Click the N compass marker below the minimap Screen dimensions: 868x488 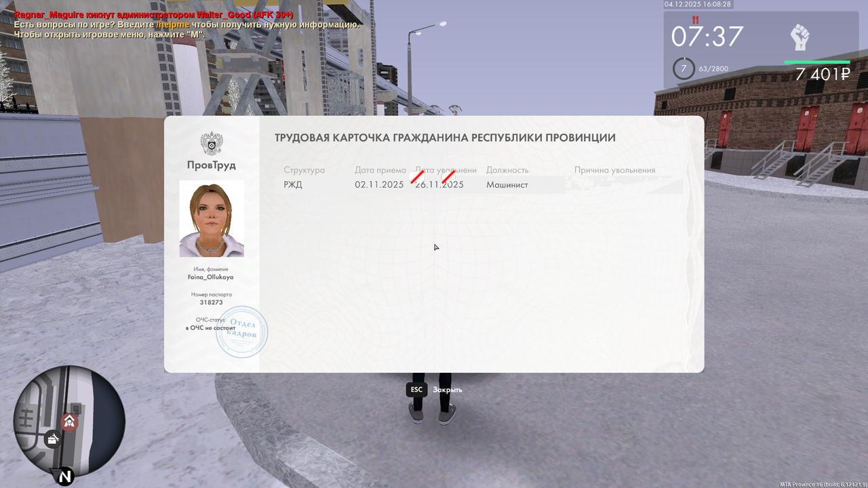pos(64,478)
